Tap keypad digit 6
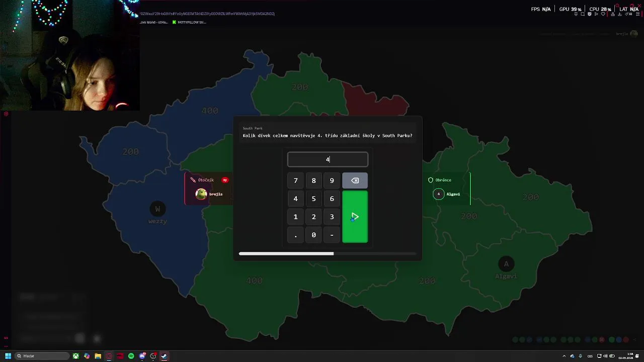 coord(332,199)
